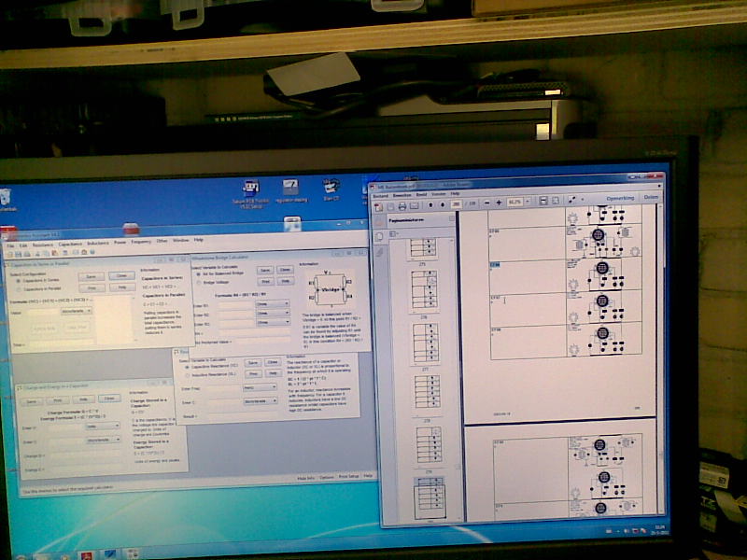Select Capacitors in Parallel radio button
Viewport: 747px width, 560px height.
pyautogui.click(x=19, y=289)
